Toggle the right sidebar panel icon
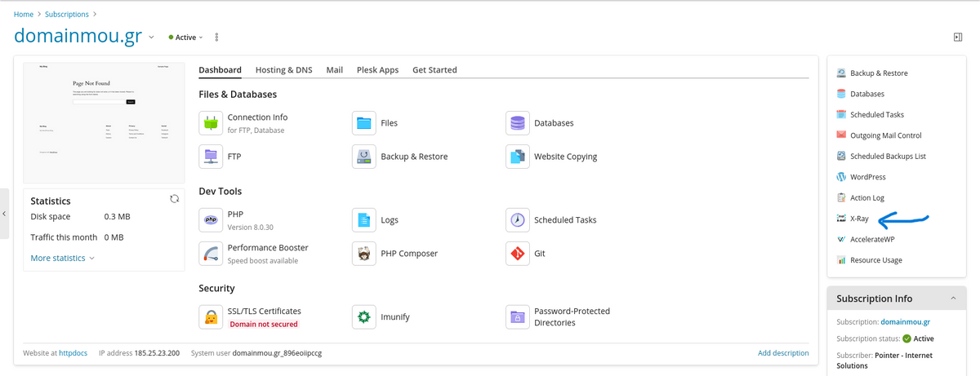 pyautogui.click(x=958, y=38)
